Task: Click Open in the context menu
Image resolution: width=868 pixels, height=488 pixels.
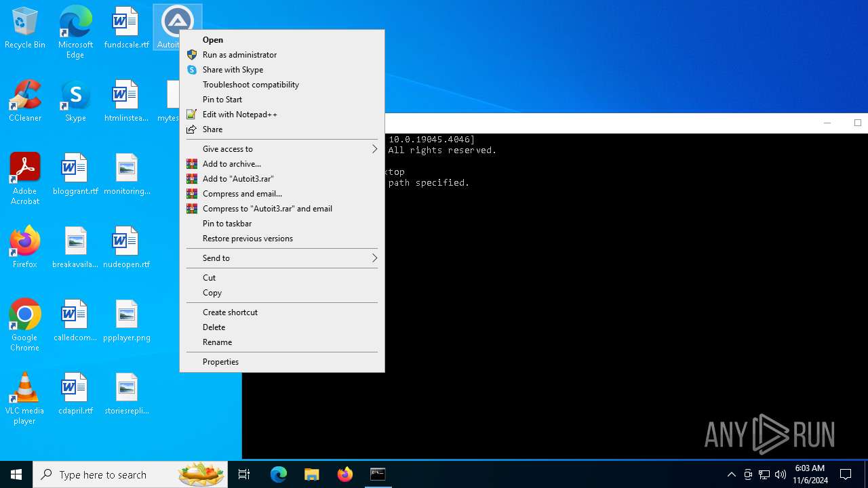Action: (282, 40)
